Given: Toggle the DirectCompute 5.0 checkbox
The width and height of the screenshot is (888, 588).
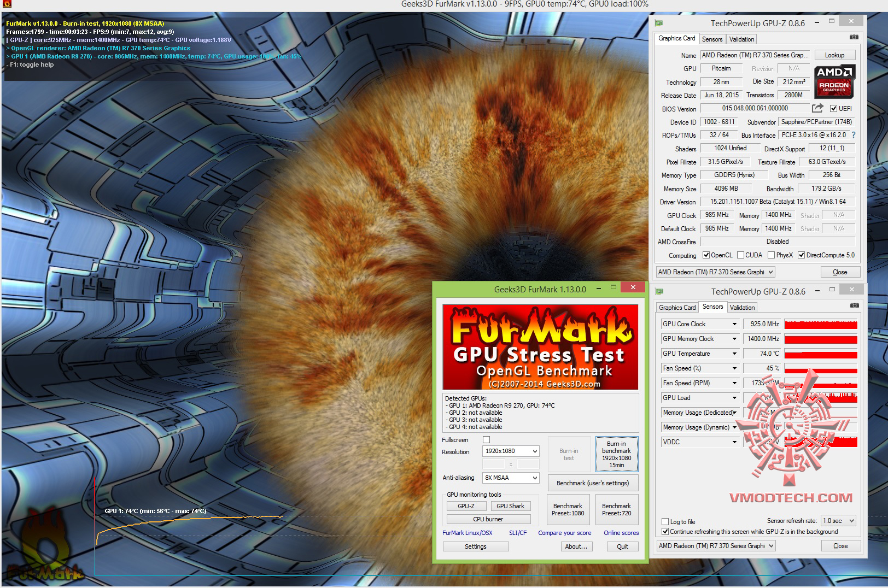Looking at the screenshot, I should coord(801,255).
